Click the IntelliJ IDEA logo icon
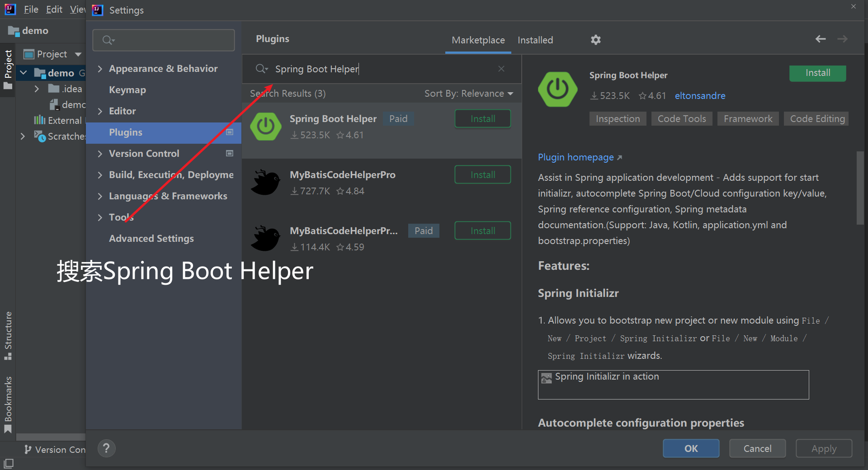The height and width of the screenshot is (470, 868). tap(10, 9)
